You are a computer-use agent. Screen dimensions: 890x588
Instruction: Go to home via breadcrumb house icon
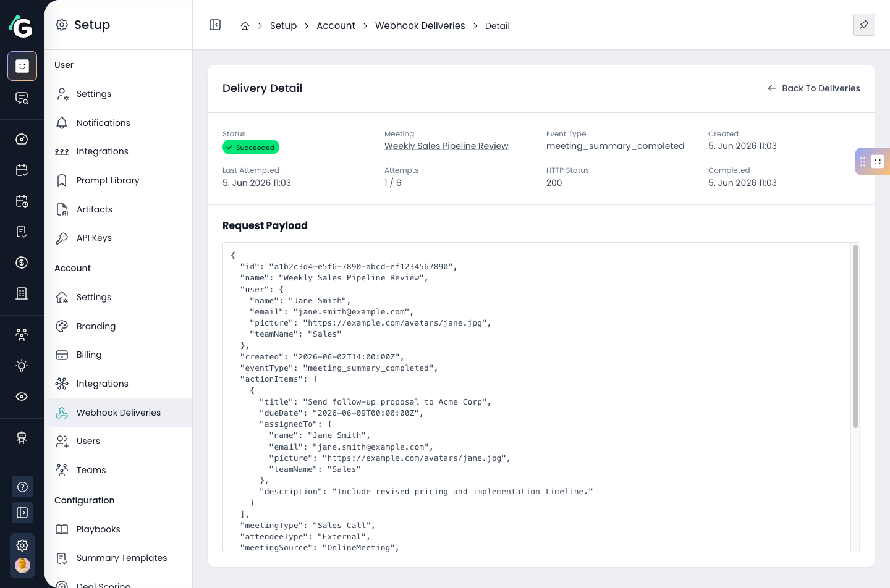coord(245,26)
